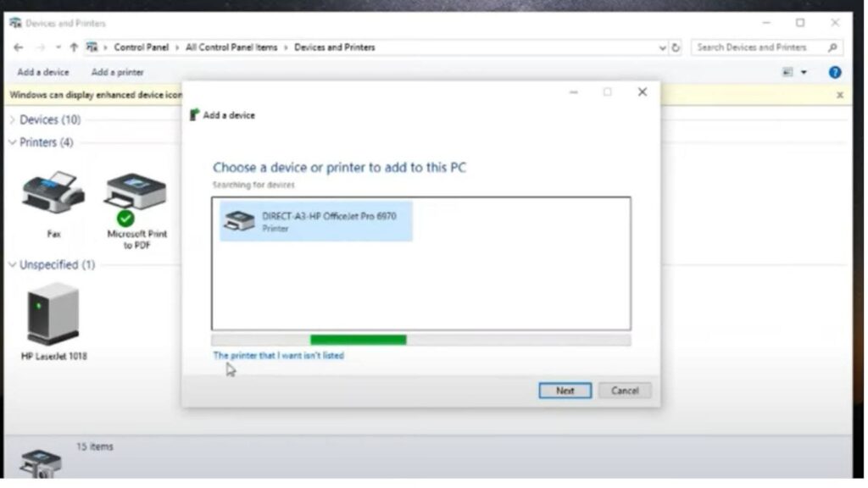The image size is (868, 488).
Task: Click the Control Panel breadcrumb
Action: 142,47
